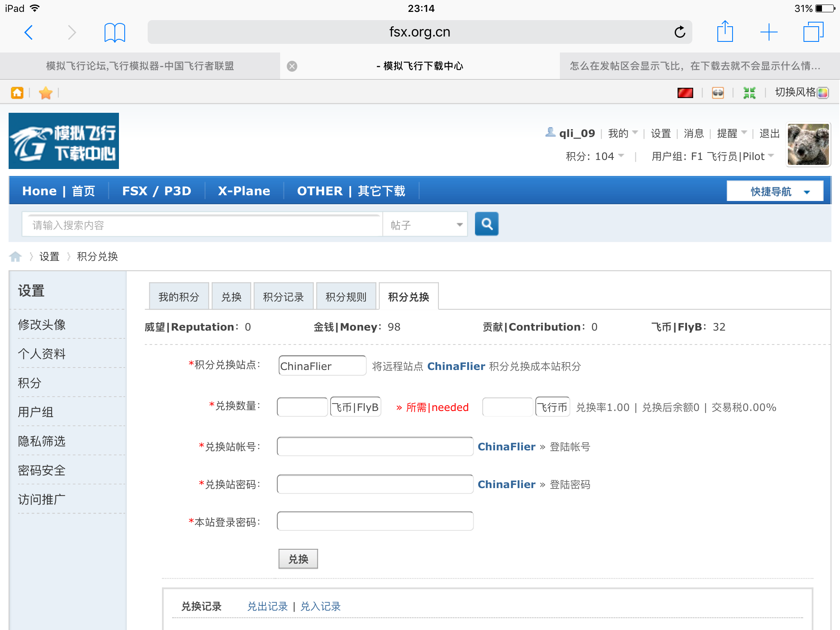This screenshot has width=840, height=630.
Task: Click the star favorites icon
Action: [46, 93]
